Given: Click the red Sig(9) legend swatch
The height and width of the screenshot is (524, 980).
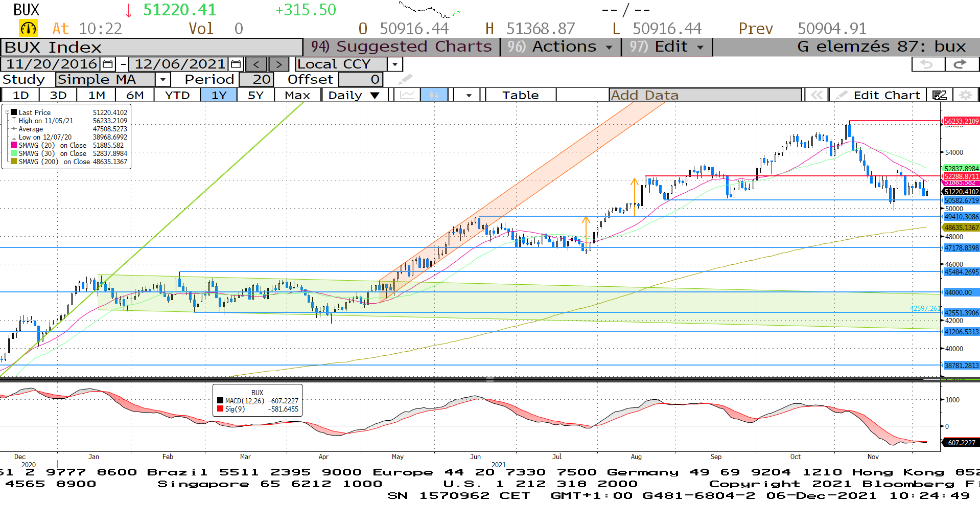Looking at the screenshot, I should tap(220, 409).
